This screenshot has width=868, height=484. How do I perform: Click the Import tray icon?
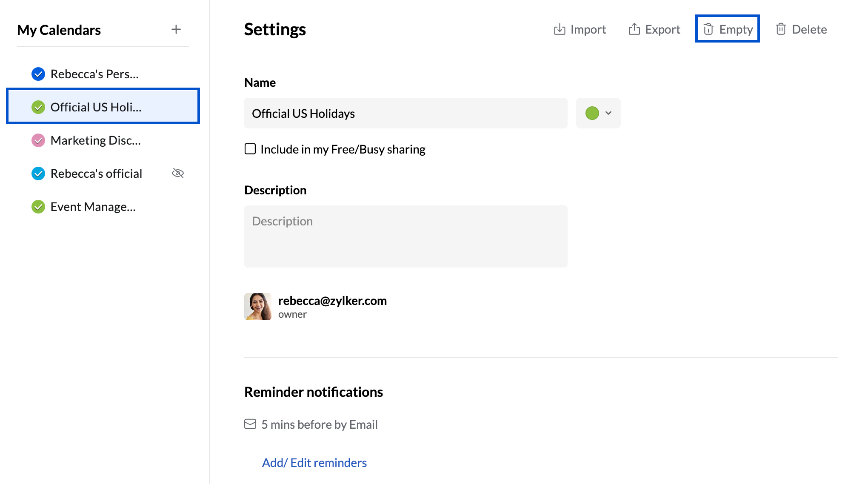tap(560, 29)
